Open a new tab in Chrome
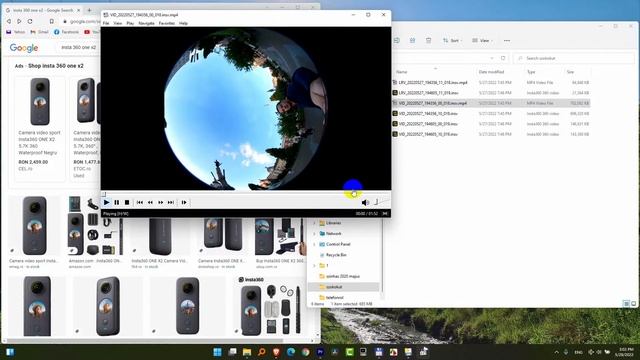The image size is (640, 360). point(89,10)
